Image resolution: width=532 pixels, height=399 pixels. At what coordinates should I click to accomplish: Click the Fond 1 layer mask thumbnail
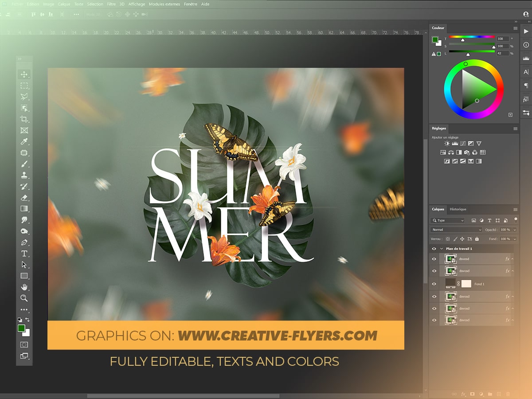point(466,284)
